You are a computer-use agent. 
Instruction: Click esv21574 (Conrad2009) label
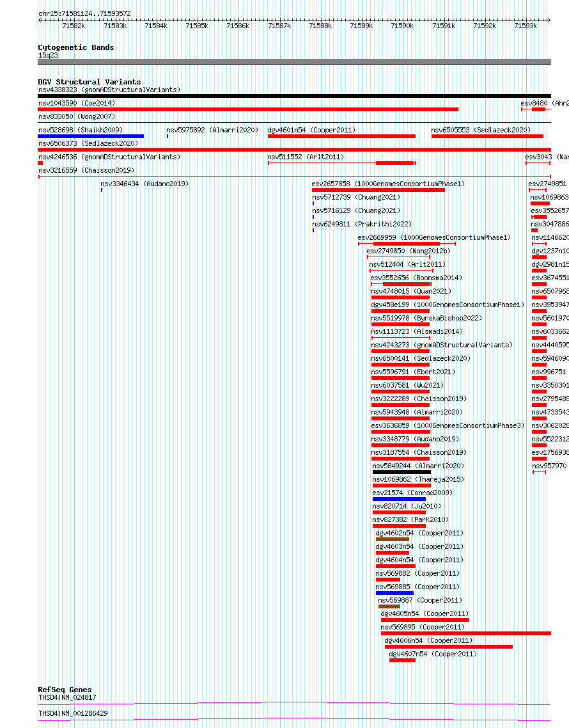[x=412, y=493]
